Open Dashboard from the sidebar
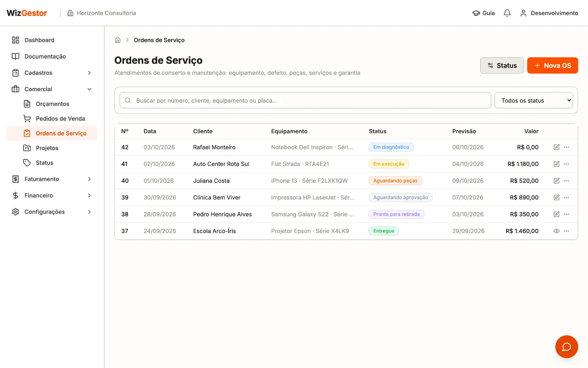 coord(52,40)
